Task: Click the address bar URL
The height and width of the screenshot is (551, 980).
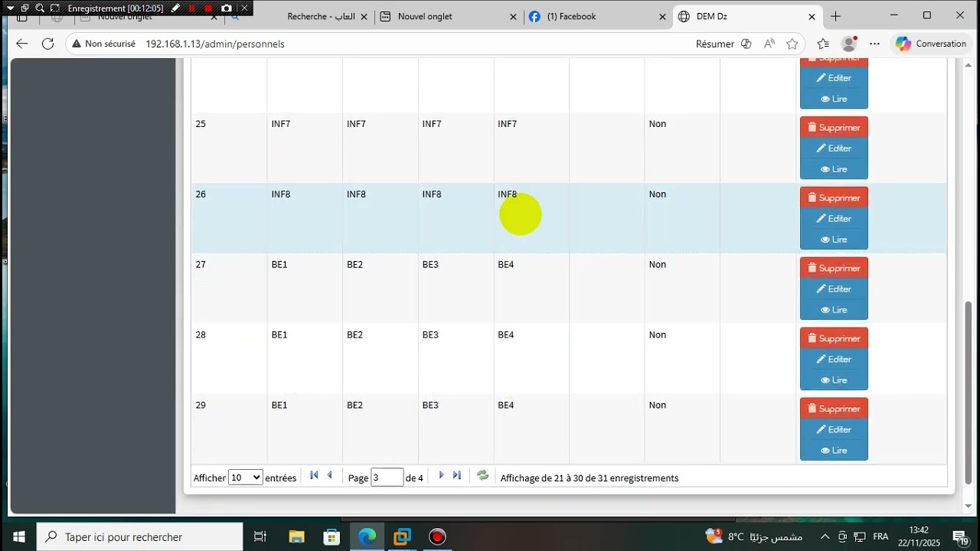Action: point(215,44)
